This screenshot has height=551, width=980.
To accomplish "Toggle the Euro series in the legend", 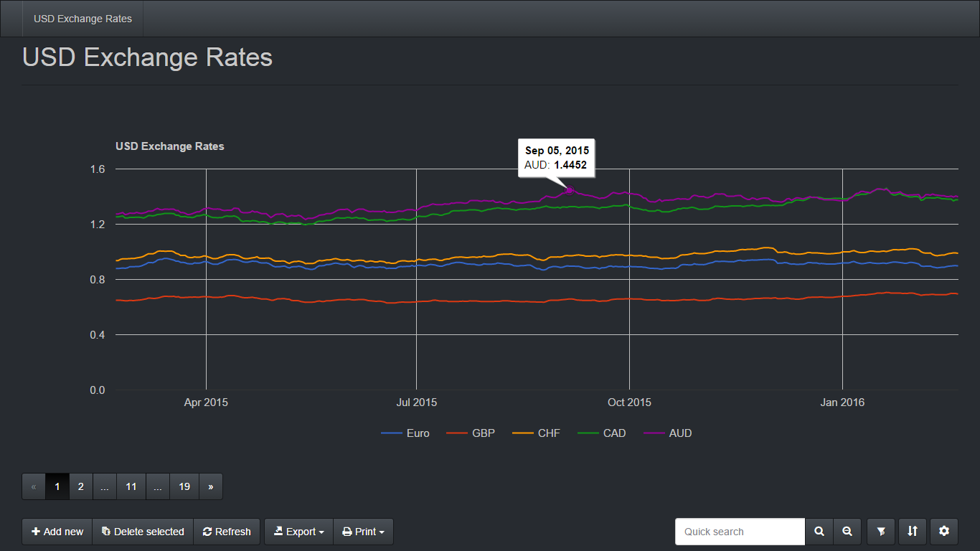I will [417, 433].
